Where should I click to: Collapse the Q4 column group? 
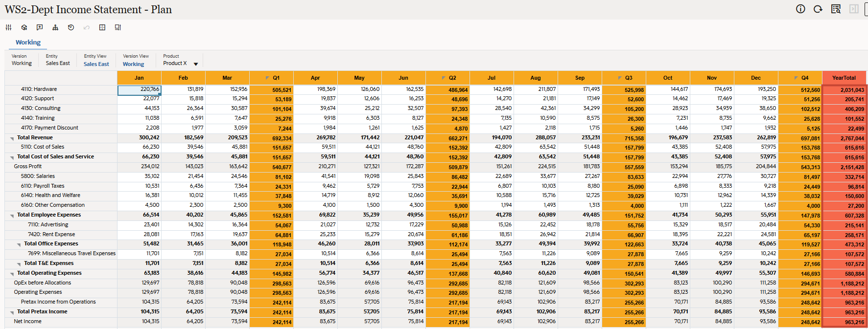796,78
